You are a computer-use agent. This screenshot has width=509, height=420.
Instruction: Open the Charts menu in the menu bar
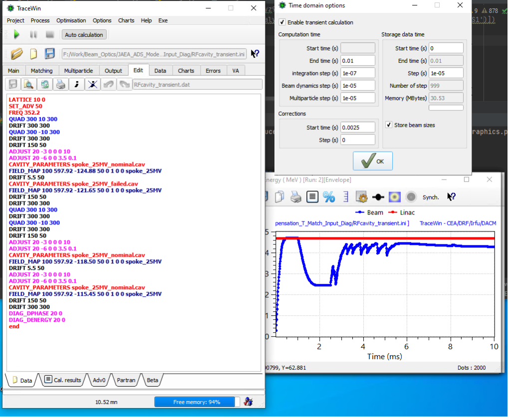click(x=126, y=20)
